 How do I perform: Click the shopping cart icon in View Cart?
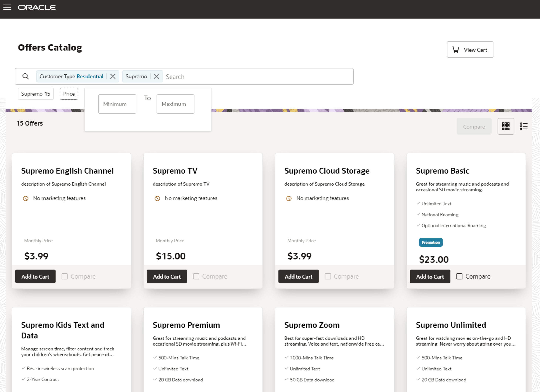455,50
